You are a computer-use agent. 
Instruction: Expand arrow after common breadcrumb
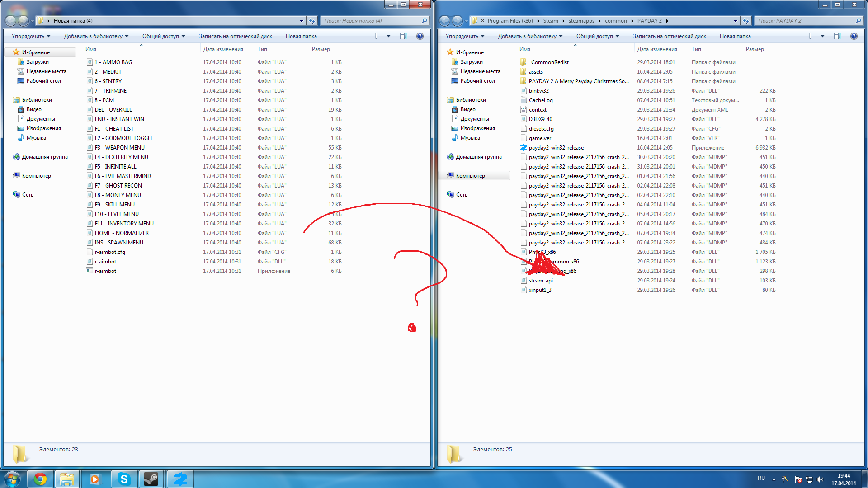[x=632, y=21]
